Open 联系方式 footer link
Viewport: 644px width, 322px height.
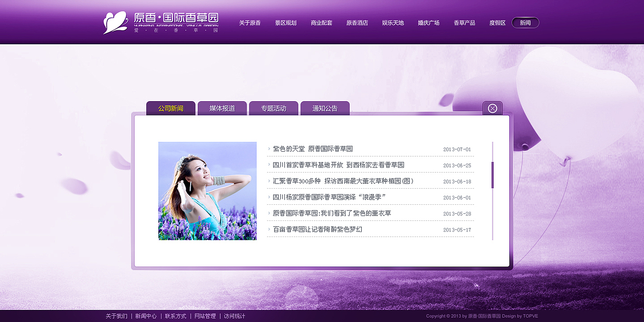click(x=176, y=316)
